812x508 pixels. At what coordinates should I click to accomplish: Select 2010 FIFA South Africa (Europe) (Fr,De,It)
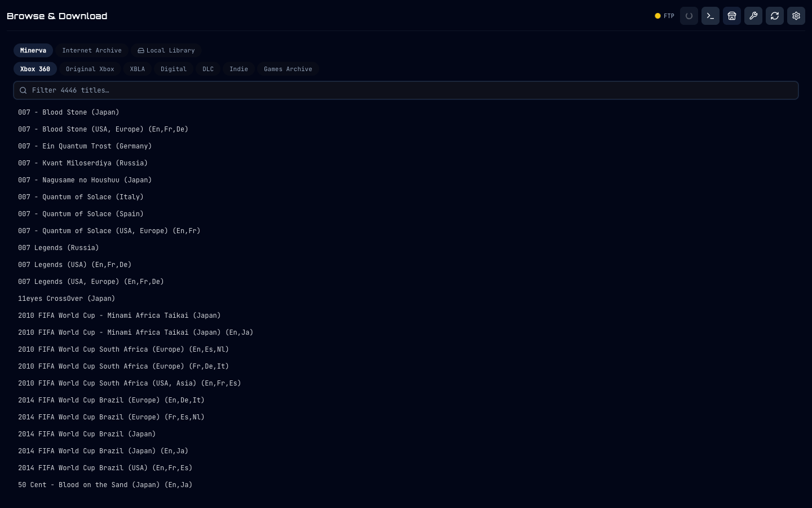[x=406, y=366]
